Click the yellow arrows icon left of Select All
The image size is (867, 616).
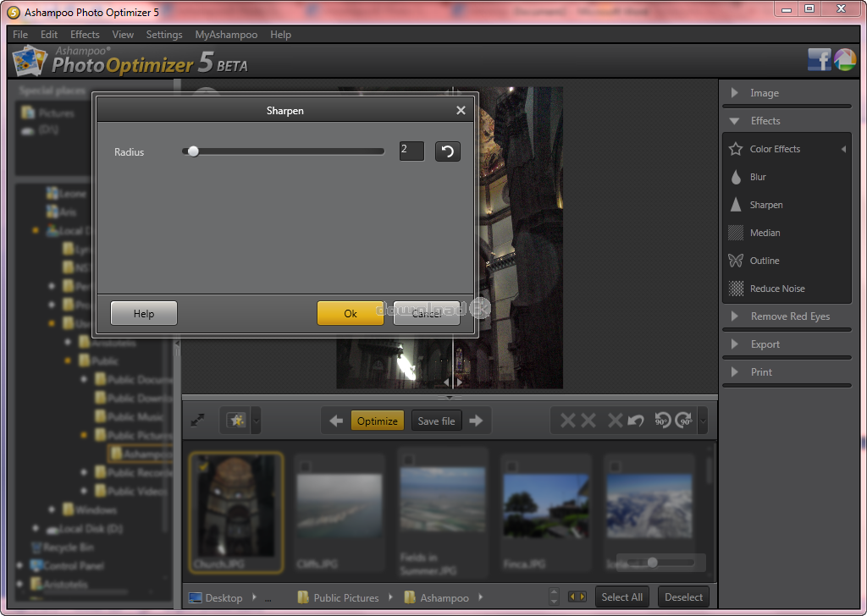(x=577, y=597)
